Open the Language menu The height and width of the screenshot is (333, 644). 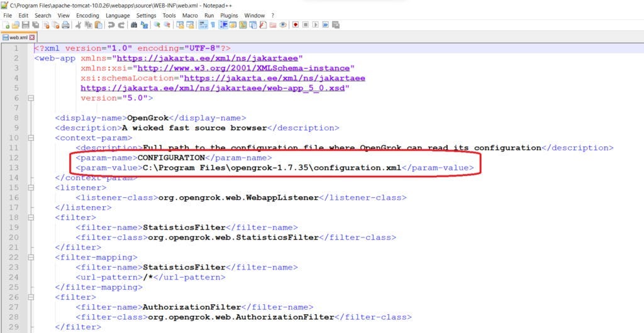tap(118, 15)
